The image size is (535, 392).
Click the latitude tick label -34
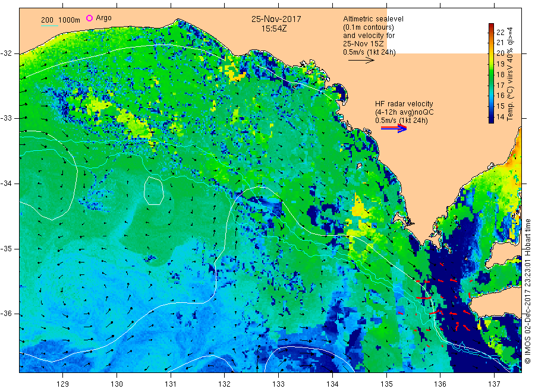6,184
